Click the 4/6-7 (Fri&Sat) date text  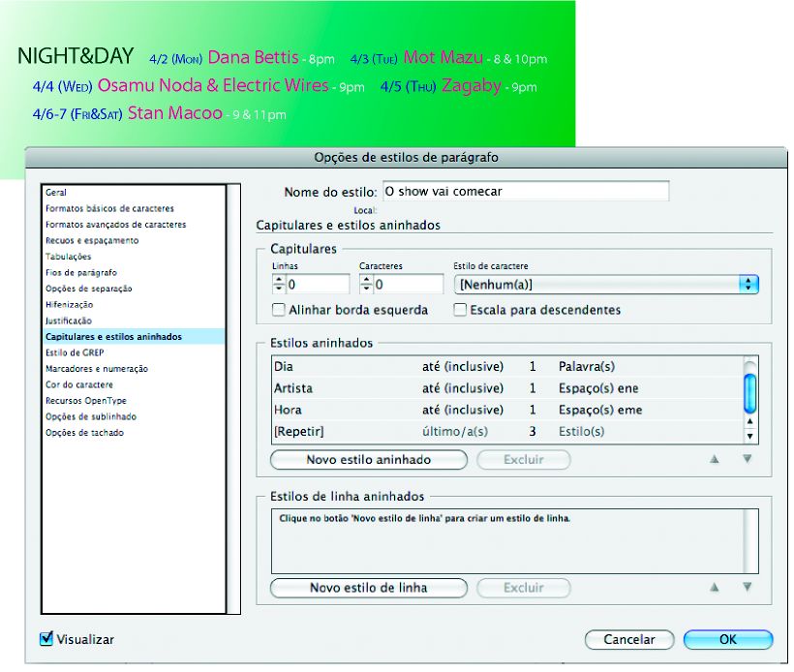click(77, 114)
